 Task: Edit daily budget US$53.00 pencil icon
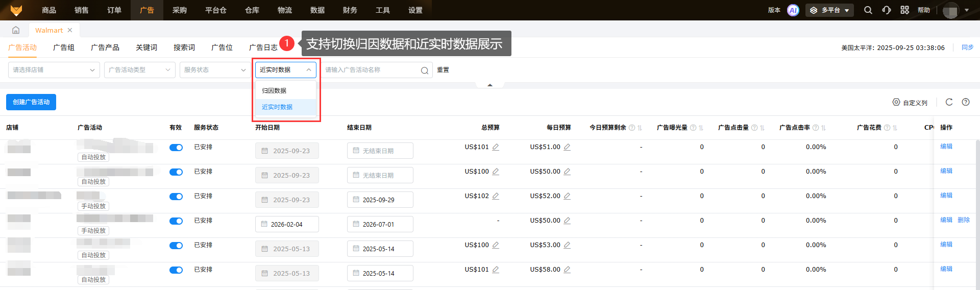(567, 245)
